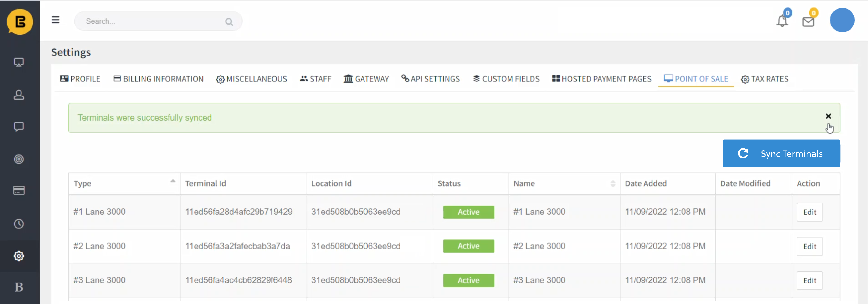Click the Location Id column header
Viewport: 868px width, 304px height.
pyautogui.click(x=370, y=184)
